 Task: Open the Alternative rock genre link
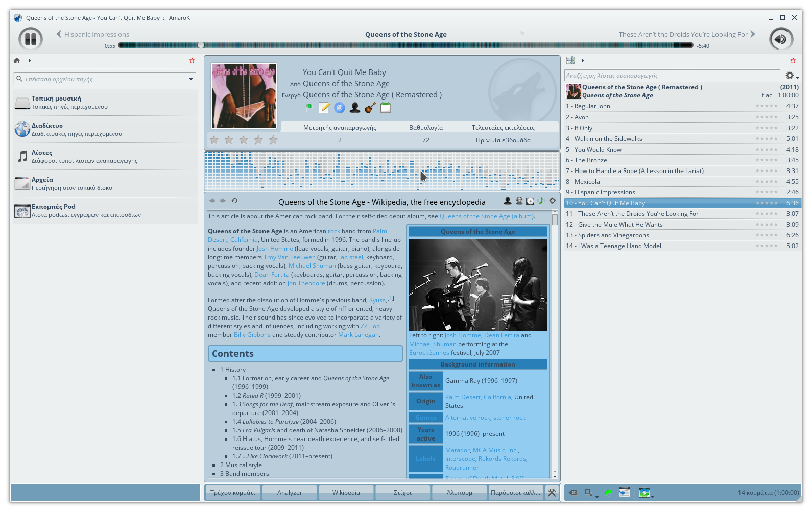pos(468,418)
